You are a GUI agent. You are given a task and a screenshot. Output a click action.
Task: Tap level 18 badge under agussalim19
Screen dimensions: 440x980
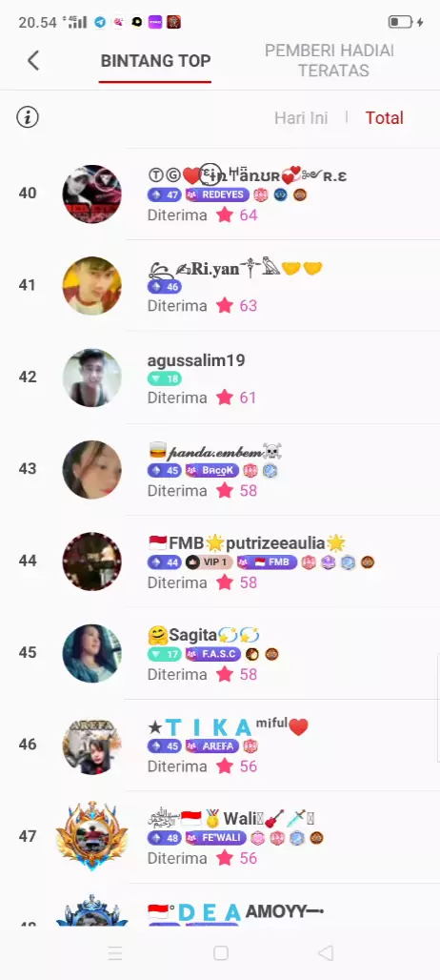(164, 378)
